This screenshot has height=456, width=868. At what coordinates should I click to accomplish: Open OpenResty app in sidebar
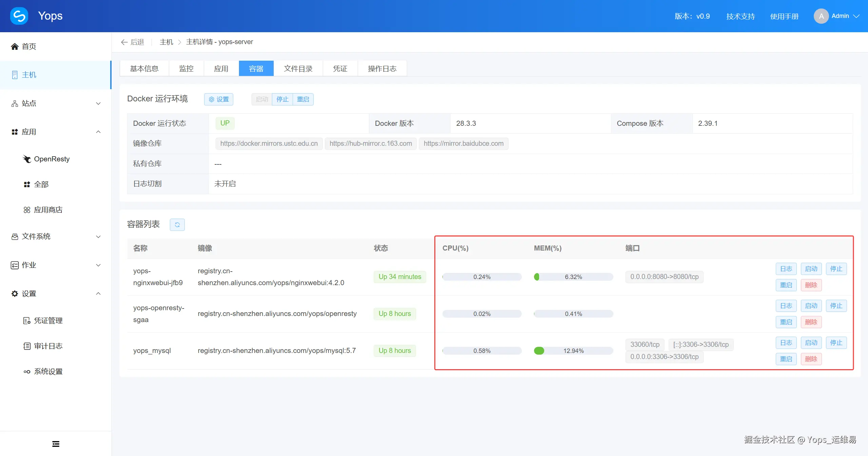pyautogui.click(x=52, y=159)
